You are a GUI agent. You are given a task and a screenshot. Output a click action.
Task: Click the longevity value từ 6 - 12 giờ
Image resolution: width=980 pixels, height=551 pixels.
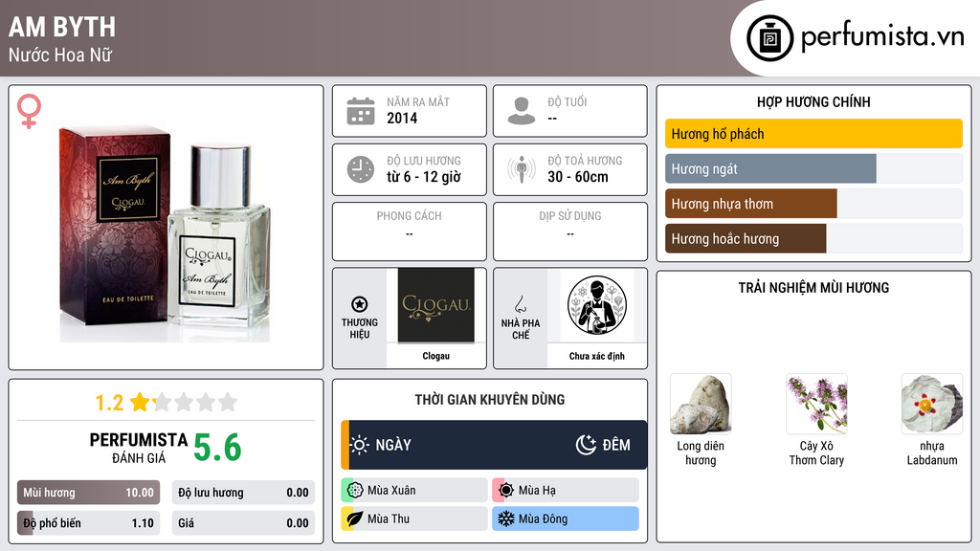point(424,177)
